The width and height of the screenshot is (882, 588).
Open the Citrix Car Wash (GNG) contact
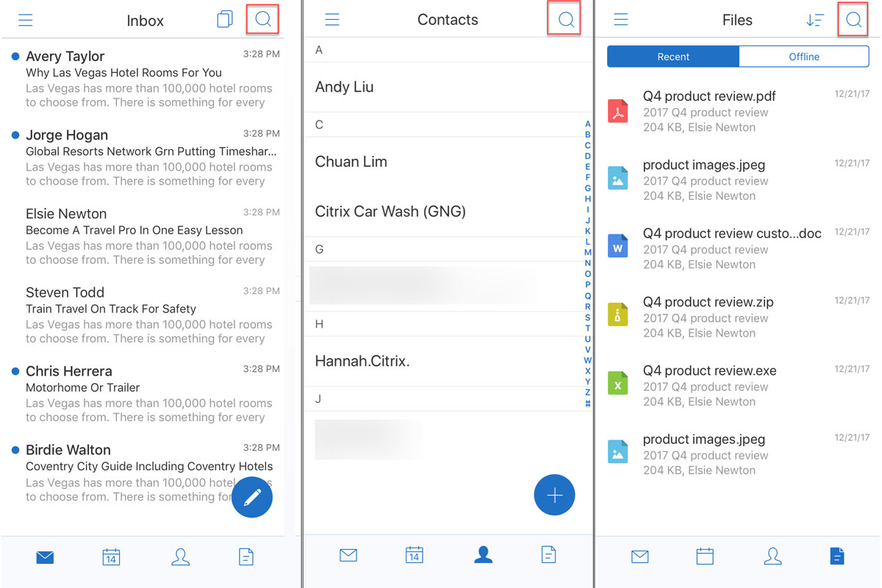pyautogui.click(x=390, y=212)
